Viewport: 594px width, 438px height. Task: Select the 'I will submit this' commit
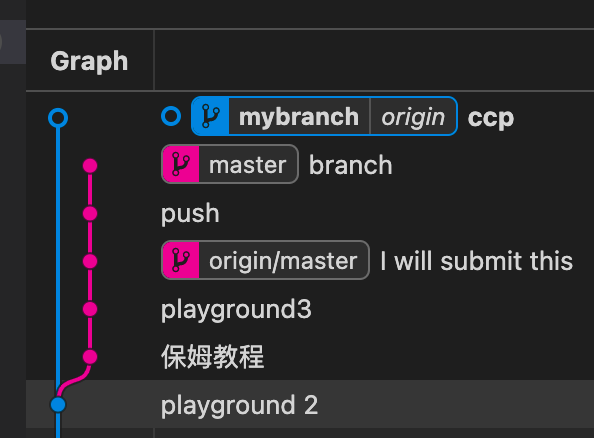(x=477, y=261)
